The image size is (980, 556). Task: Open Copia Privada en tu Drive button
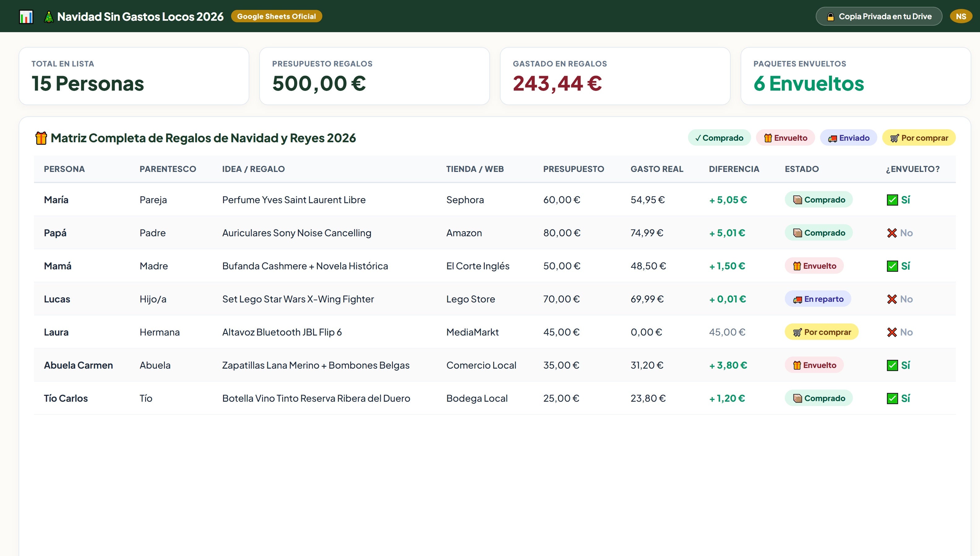pos(879,16)
